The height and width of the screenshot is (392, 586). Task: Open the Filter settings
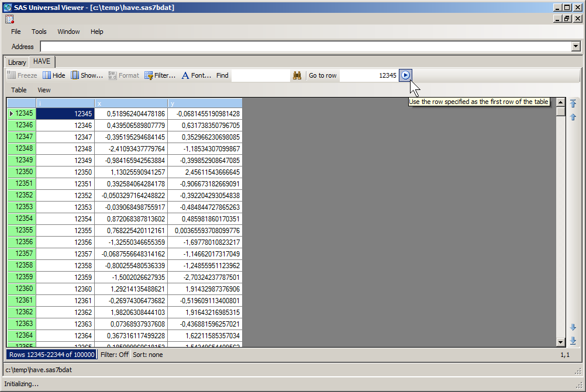pos(160,75)
